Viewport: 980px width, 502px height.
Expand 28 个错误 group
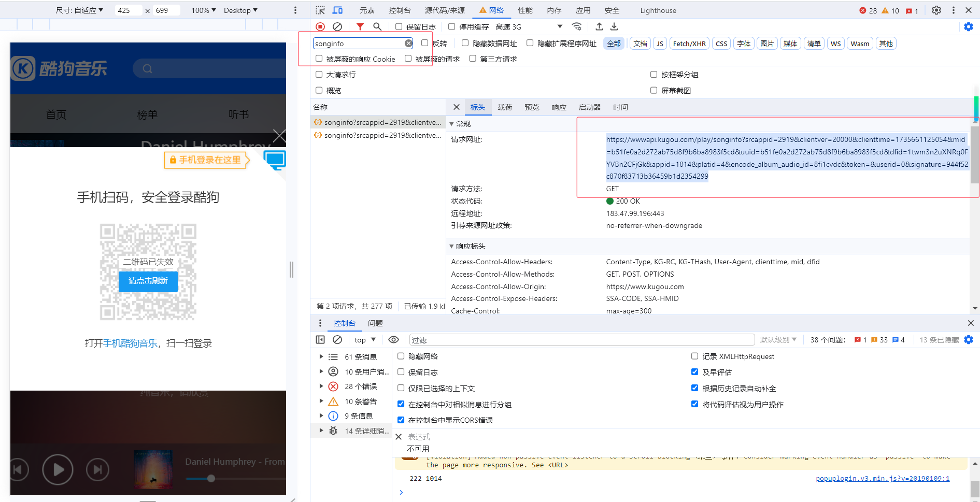point(321,386)
